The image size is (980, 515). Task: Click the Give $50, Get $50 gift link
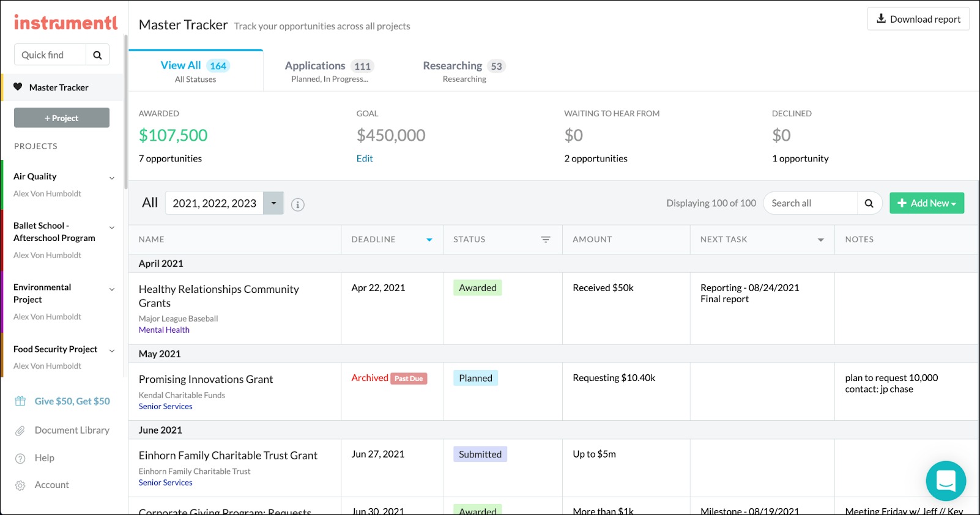72,401
